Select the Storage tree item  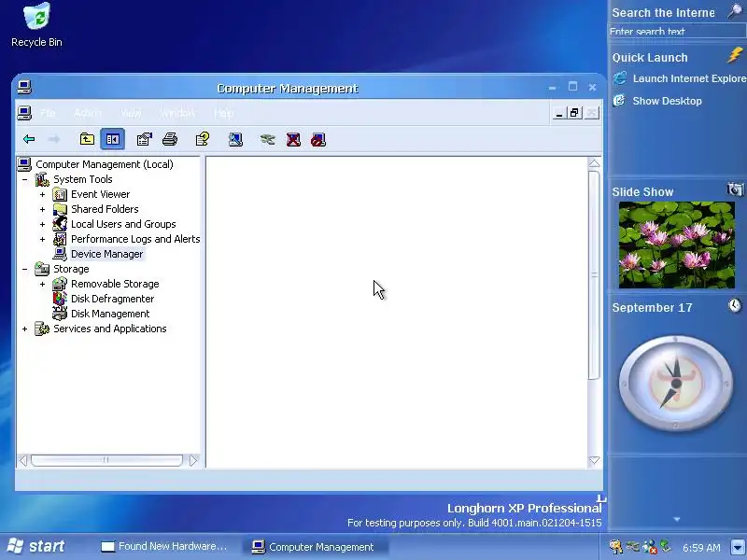[x=71, y=269]
